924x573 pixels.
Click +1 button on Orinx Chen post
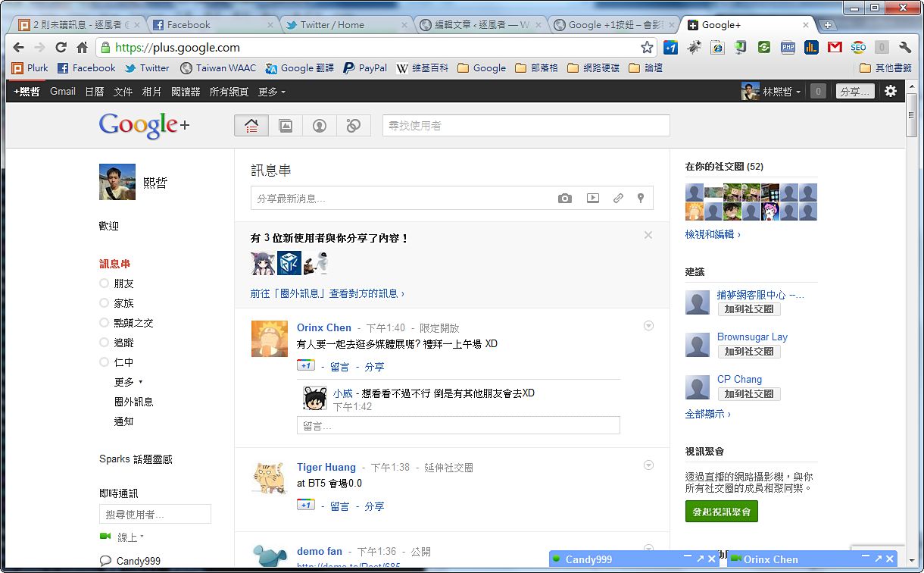pyautogui.click(x=306, y=365)
